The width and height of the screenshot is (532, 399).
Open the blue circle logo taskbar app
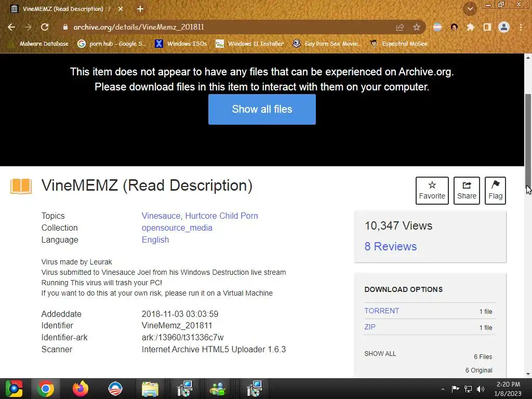[x=115, y=389]
